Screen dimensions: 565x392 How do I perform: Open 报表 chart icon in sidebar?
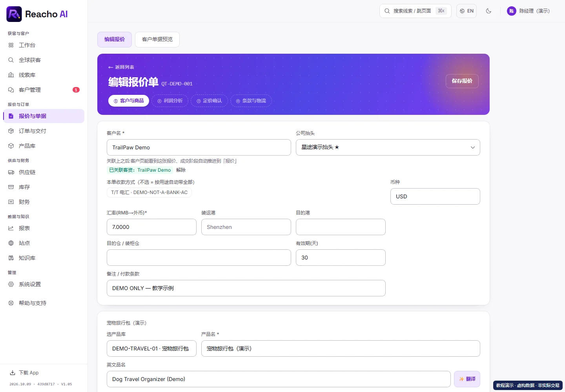coord(11,228)
